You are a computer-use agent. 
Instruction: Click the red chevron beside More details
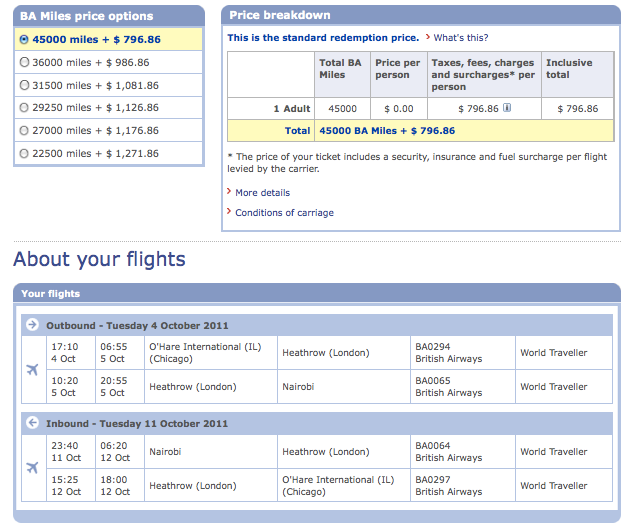[229, 192]
